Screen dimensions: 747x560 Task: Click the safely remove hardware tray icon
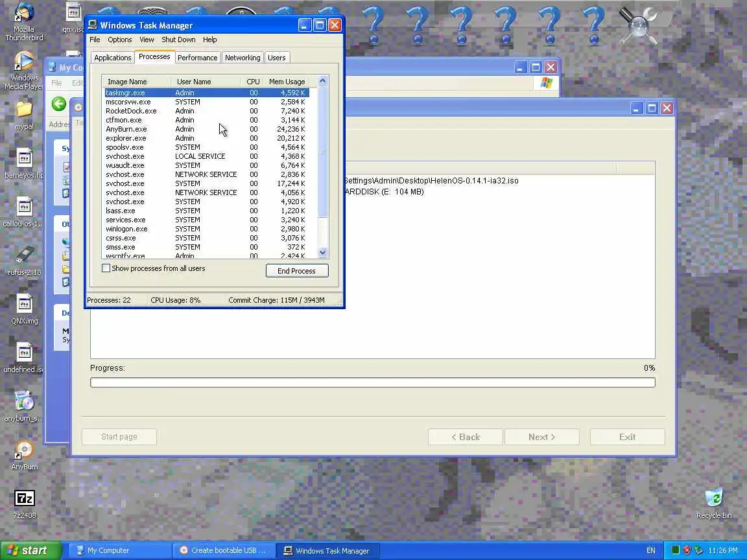[699, 550]
